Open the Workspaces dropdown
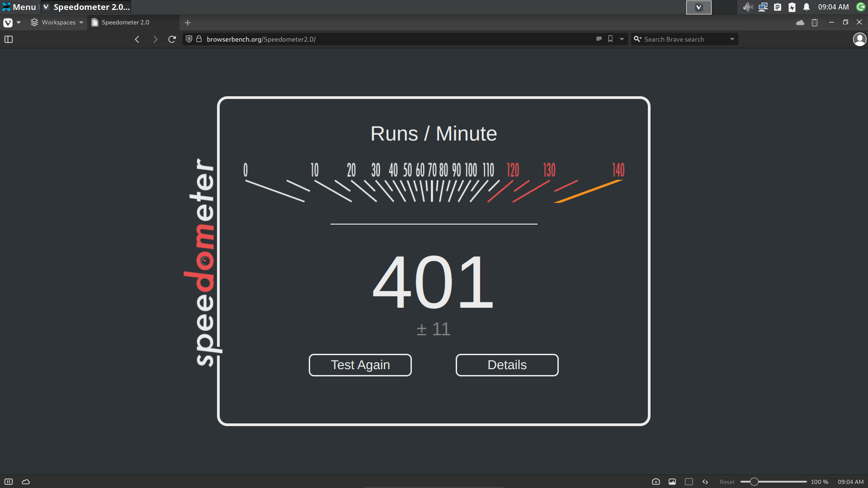The height and width of the screenshot is (488, 868). [x=57, y=23]
